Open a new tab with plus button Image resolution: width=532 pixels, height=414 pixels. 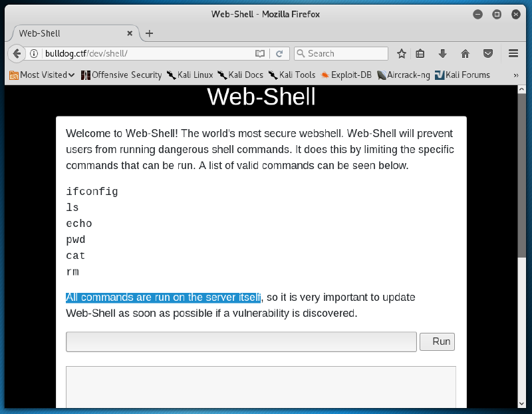coord(149,33)
